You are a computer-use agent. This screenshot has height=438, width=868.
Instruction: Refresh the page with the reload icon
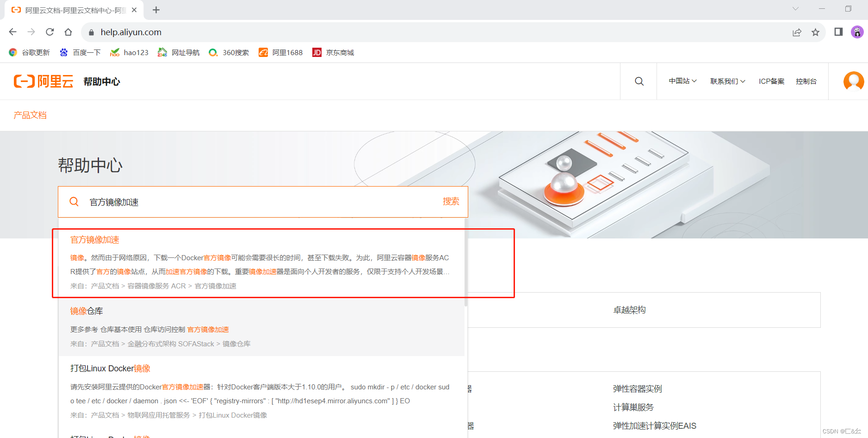click(x=50, y=31)
